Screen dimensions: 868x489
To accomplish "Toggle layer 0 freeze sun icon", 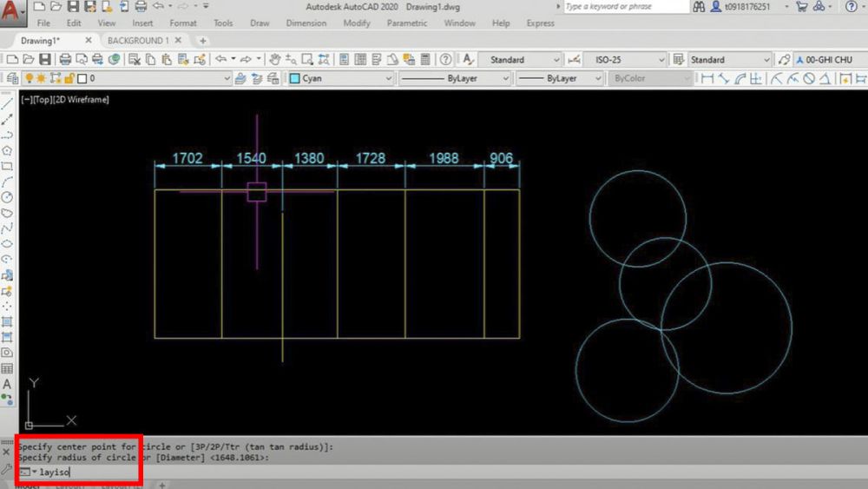I will [41, 79].
